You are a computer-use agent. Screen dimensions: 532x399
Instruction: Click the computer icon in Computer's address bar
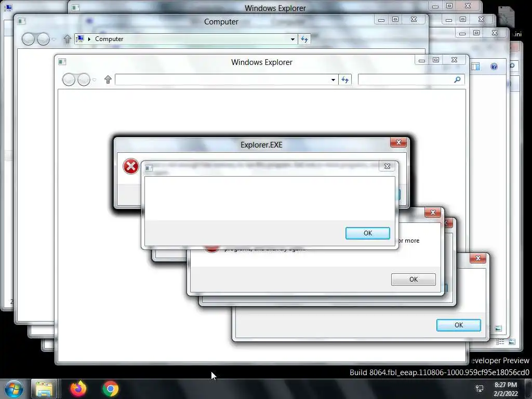point(80,38)
